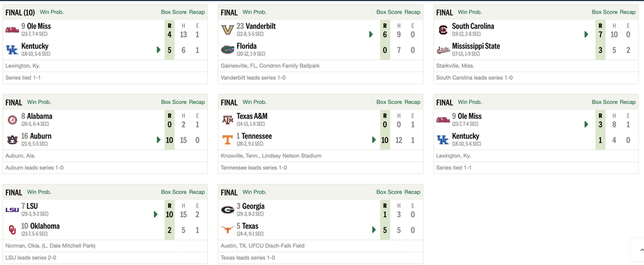
Task: Open Recap for Georgia vs Texas game
Action: pyautogui.click(x=412, y=192)
